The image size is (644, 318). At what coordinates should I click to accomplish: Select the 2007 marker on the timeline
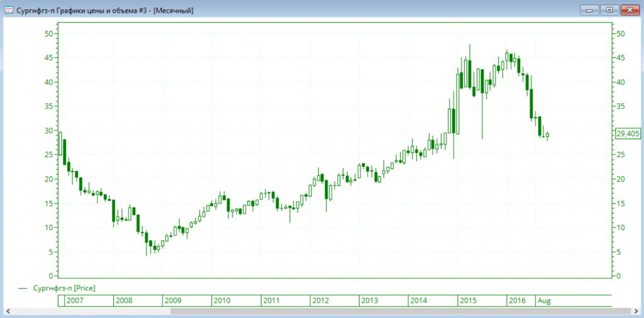[74, 300]
